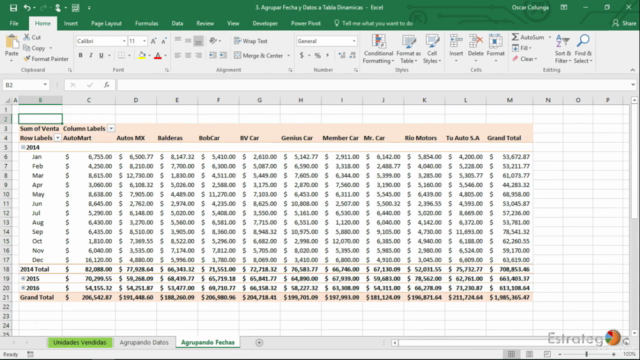Viewport: 640px width, 360px height.
Task: Expand the 2016 year group
Action: pyautogui.click(x=23, y=288)
